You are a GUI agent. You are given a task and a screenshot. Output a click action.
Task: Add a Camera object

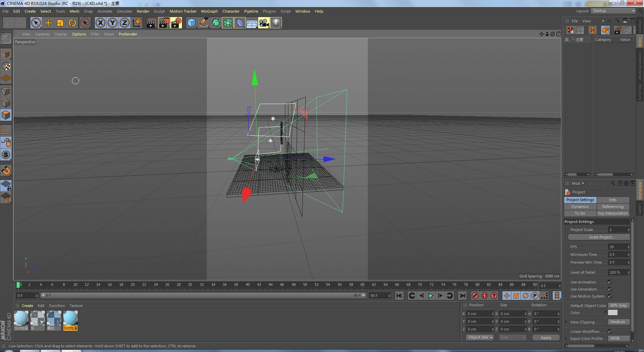[264, 23]
